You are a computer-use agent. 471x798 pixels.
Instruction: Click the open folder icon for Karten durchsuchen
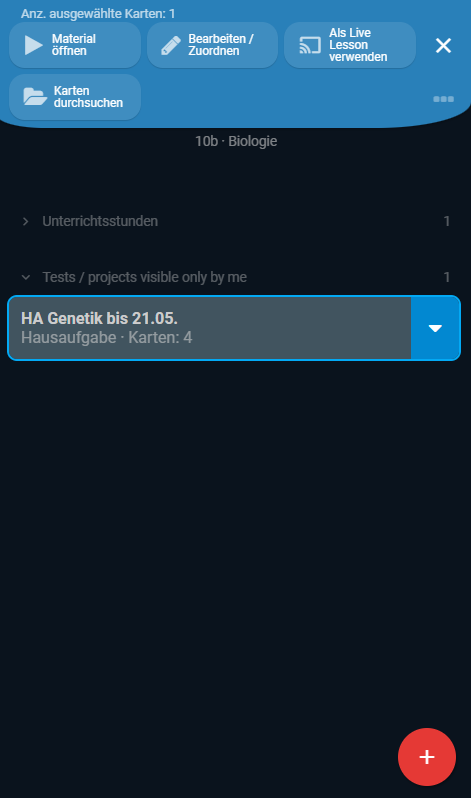pyautogui.click(x=35, y=97)
